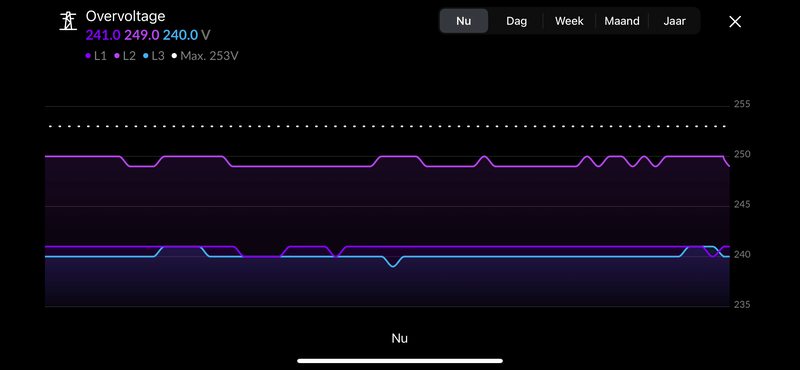Viewport: 800px width, 370px height.
Task: Open the Jaar tab
Action: (674, 21)
